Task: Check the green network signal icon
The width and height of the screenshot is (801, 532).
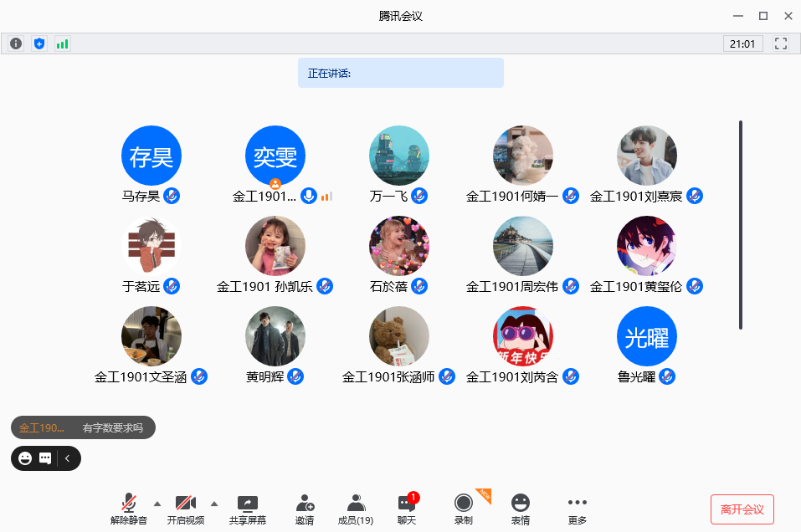Action: [x=62, y=43]
